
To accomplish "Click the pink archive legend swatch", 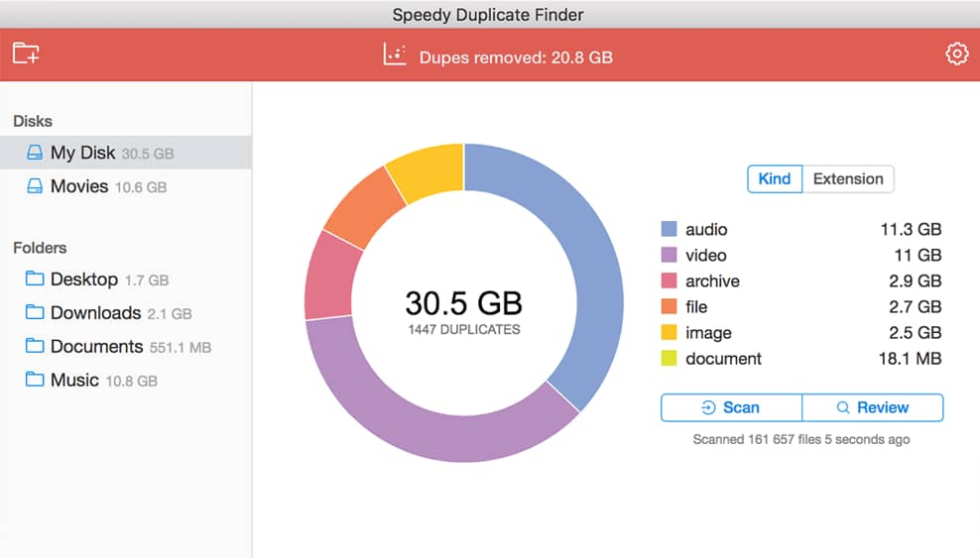I will click(669, 280).
